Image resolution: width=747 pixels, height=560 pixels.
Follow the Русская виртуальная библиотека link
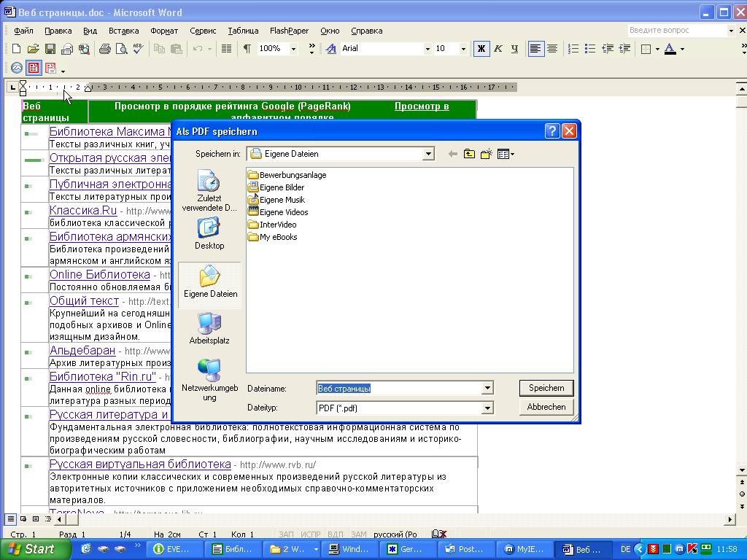click(140, 464)
